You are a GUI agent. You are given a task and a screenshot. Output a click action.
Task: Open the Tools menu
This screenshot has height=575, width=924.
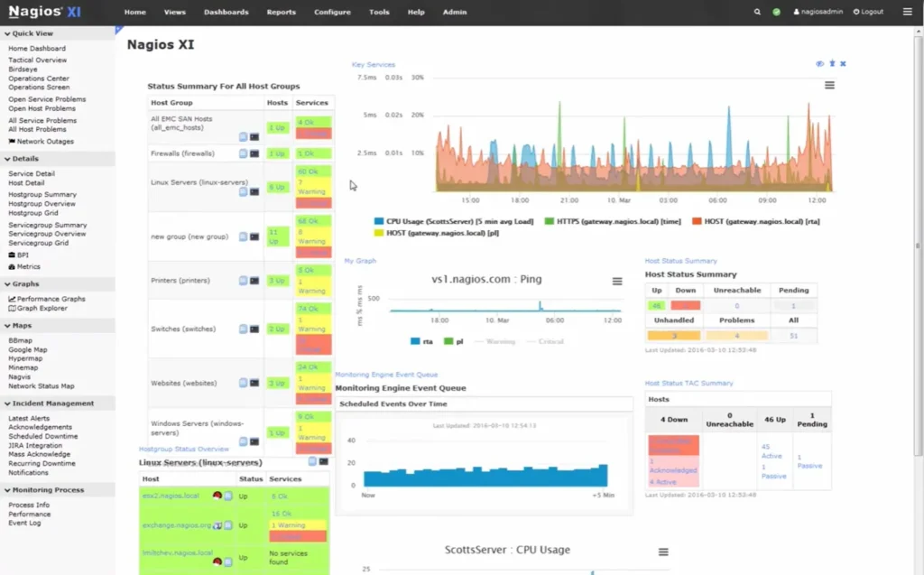tap(379, 12)
